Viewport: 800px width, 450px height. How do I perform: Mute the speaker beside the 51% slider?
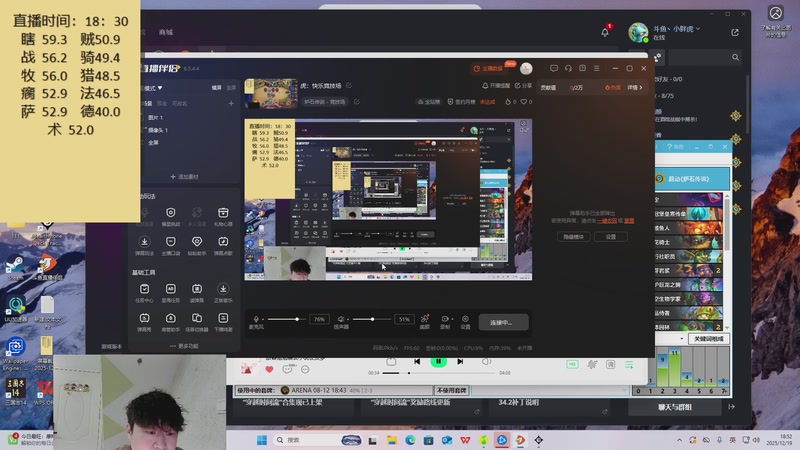point(341,319)
